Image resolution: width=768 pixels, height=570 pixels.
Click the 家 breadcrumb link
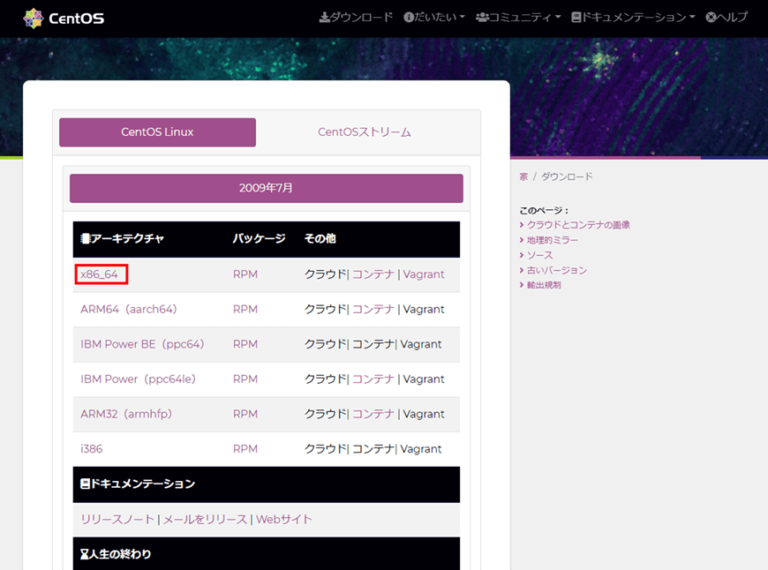point(524,177)
